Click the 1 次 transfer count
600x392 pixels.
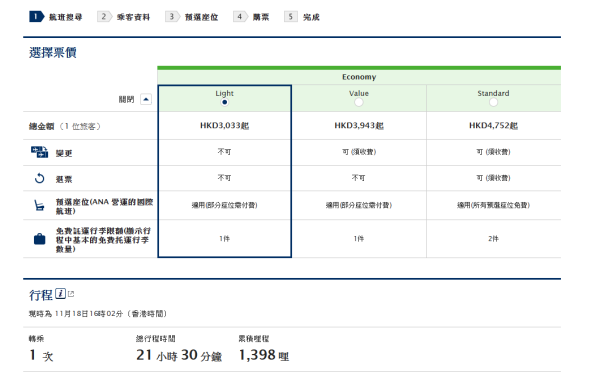[41, 356]
